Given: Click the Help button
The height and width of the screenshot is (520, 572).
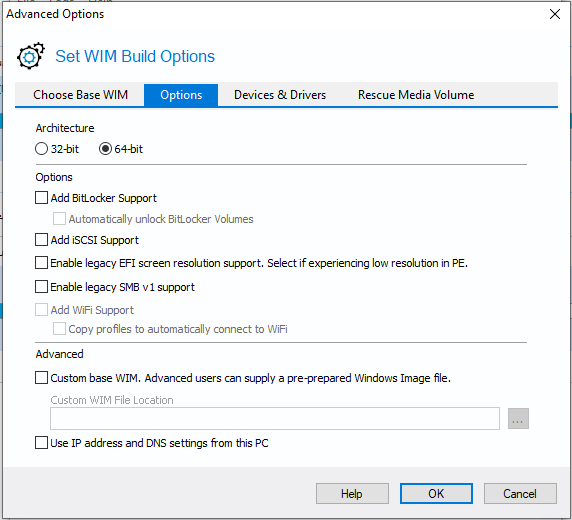Looking at the screenshot, I should tap(352, 494).
